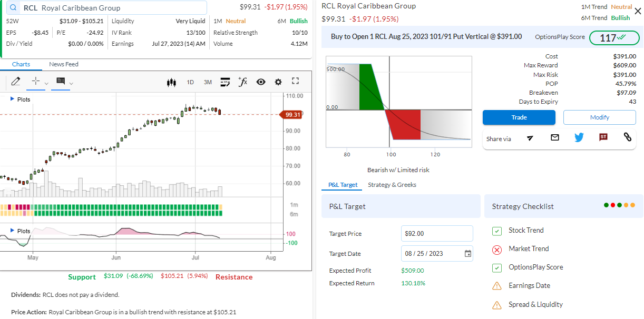Screen dimensions: 644x319
Task: Click the resistance value $105.21 (5.94%)
Action: point(184,276)
